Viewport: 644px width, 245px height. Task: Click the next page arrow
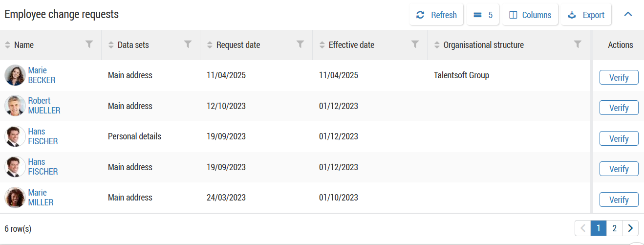(x=630, y=228)
